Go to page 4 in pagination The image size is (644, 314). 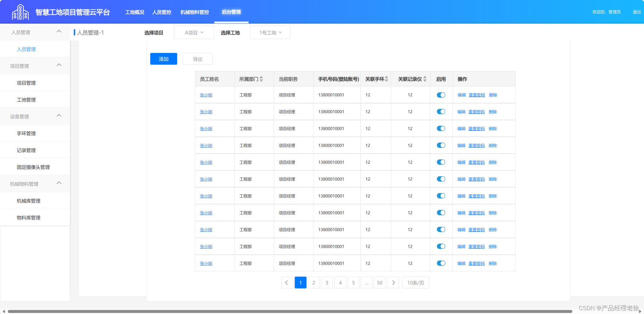(x=340, y=283)
